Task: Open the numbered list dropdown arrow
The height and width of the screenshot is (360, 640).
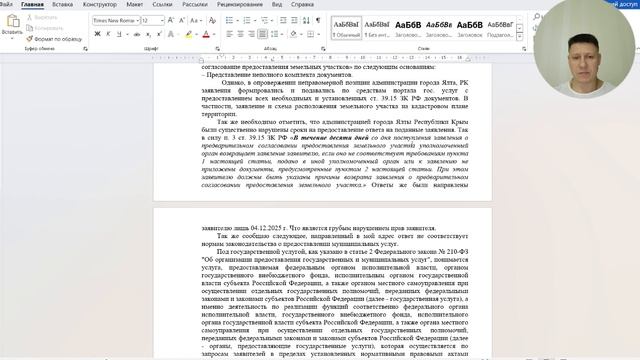Action: click(x=255, y=20)
